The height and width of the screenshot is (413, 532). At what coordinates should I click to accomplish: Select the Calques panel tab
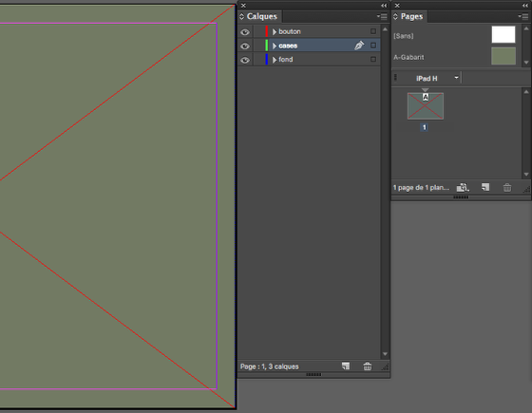(261, 16)
